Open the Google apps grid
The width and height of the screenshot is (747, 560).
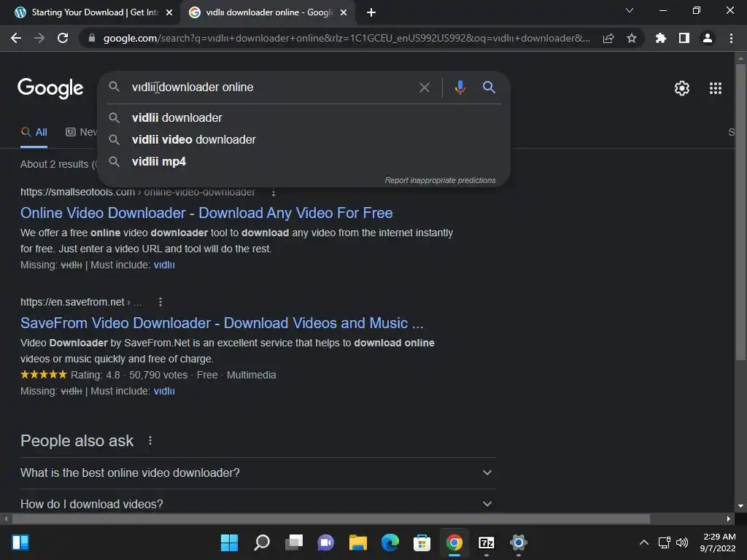716,88
